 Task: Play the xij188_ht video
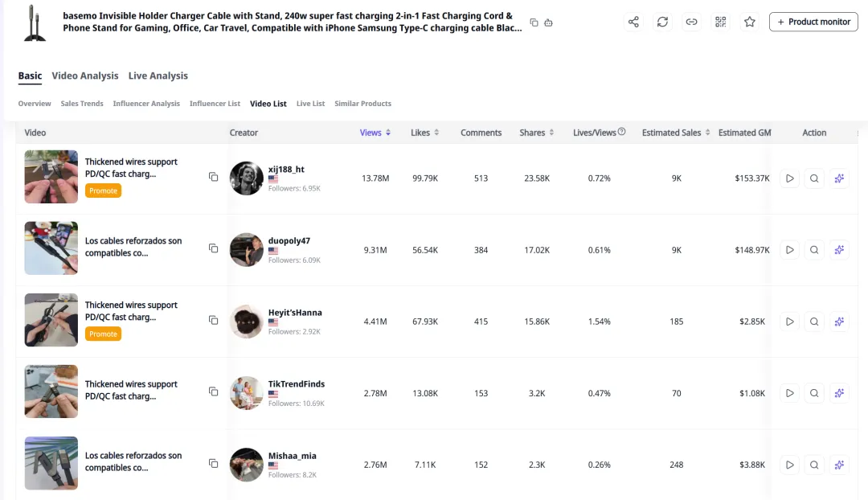point(789,178)
